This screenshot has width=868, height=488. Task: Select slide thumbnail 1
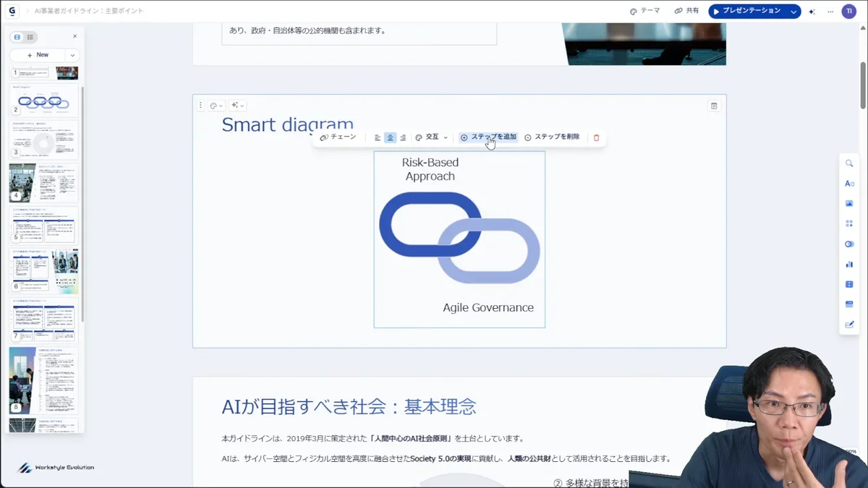pyautogui.click(x=44, y=72)
